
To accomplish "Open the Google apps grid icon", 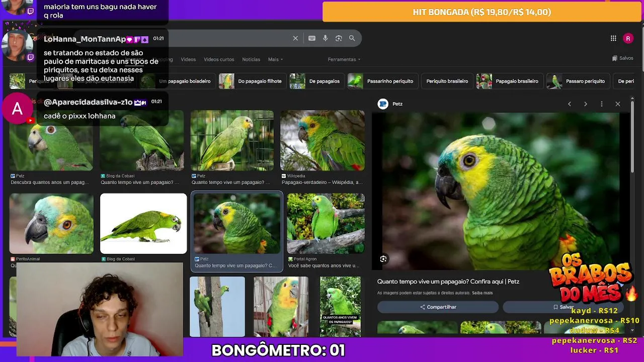I will click(613, 38).
